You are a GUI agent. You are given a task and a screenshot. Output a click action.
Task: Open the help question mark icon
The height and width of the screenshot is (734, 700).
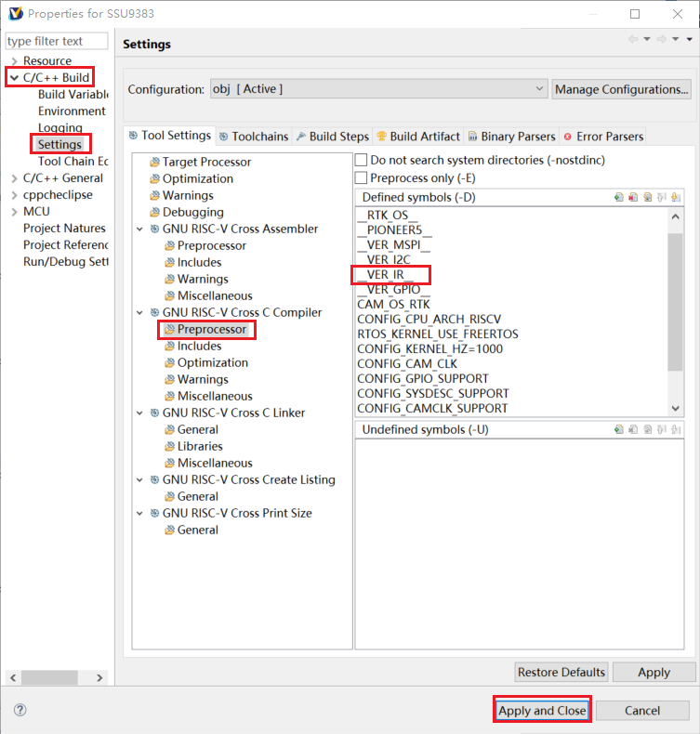pyautogui.click(x=20, y=711)
